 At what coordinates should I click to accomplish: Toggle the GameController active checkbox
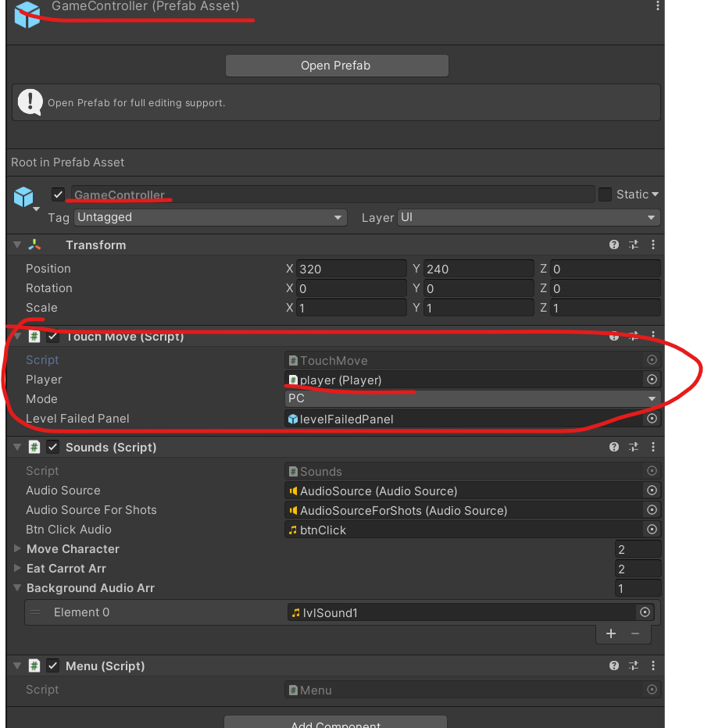point(58,194)
